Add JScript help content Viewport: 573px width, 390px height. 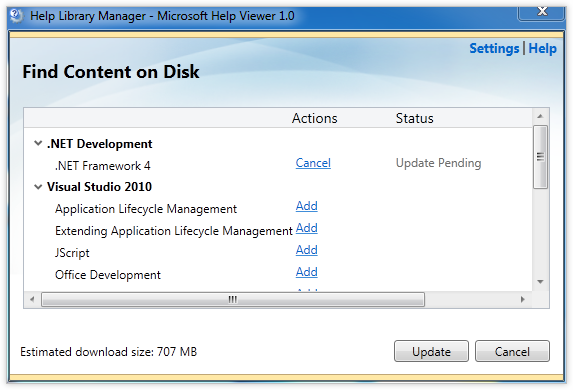[307, 250]
